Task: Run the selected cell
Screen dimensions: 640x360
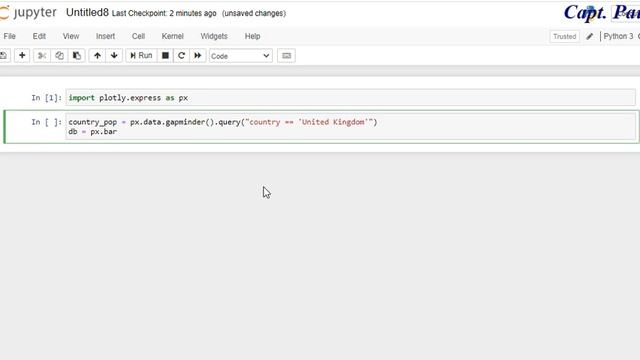Action: pos(141,56)
